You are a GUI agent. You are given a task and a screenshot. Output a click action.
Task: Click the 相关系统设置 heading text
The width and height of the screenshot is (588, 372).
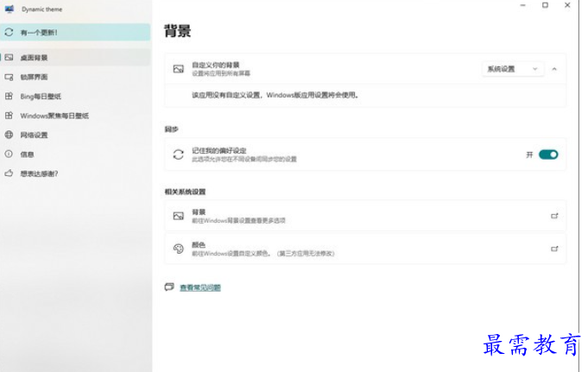(x=186, y=192)
